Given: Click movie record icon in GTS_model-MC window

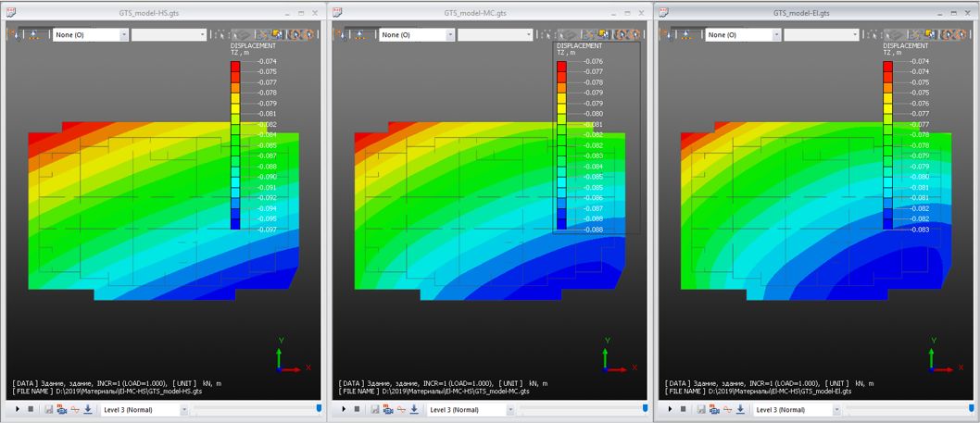Looking at the screenshot, I should tap(387, 409).
